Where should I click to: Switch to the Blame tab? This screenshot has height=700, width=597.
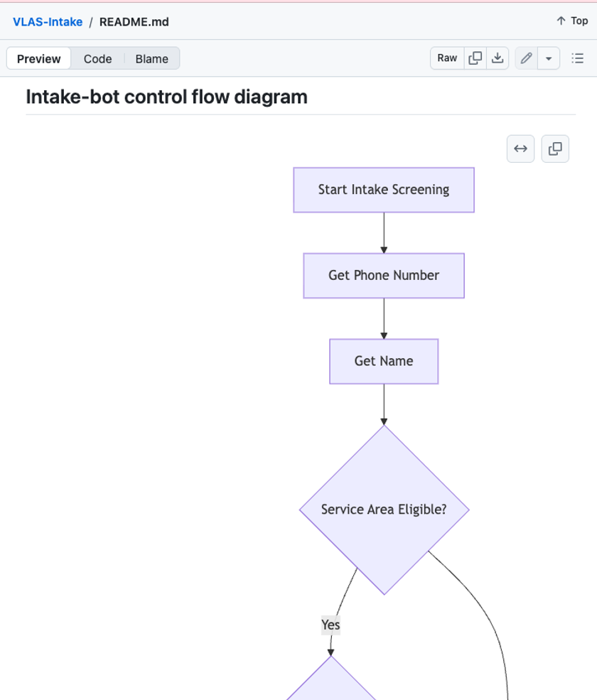pos(152,58)
